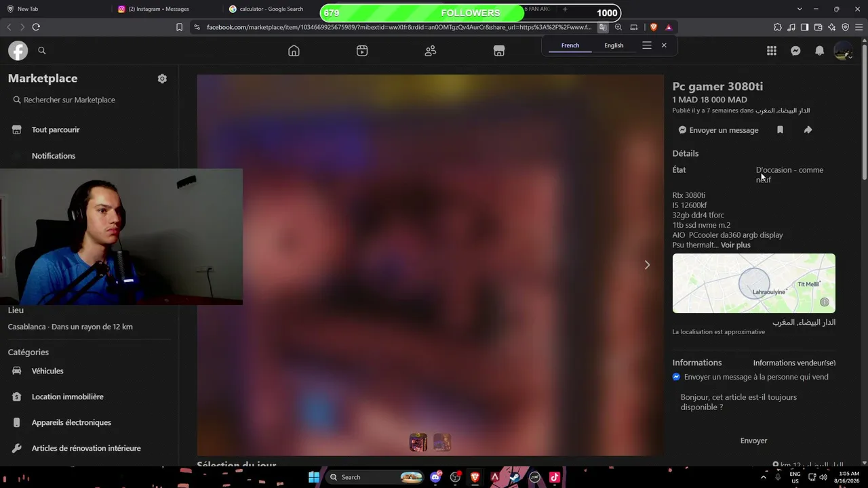Screen dimensions: 868x488
Task: Bookmark this page in address bar
Action: 179,27
